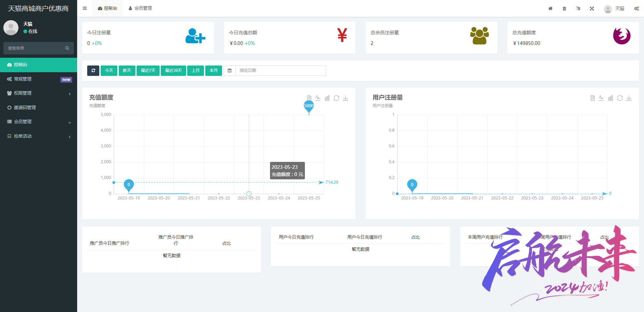Screen dimensions: 644x312
Task: Open the 天猫 user avatar in top bar
Action: click(608, 9)
